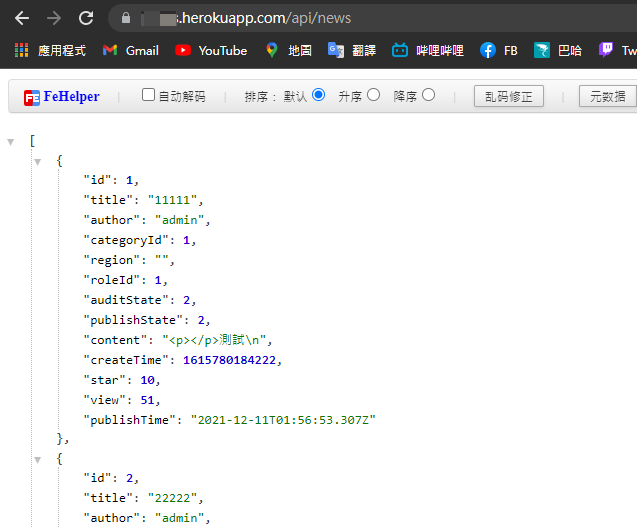Open the Facebook FB bookmark
Image resolution: width=637 pixels, height=527 pixels.
(x=498, y=50)
